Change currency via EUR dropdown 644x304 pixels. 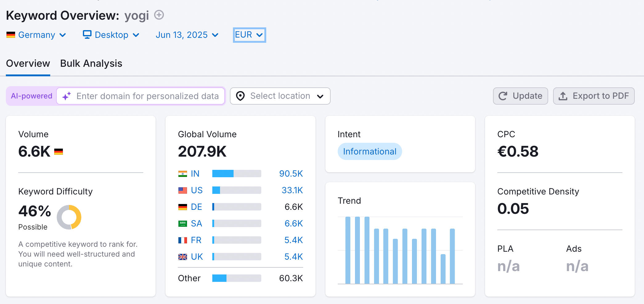249,35
